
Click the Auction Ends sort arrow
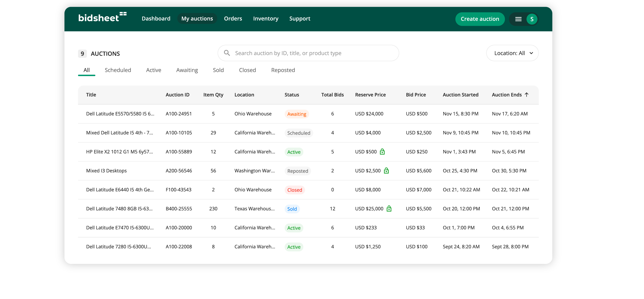pos(527,95)
